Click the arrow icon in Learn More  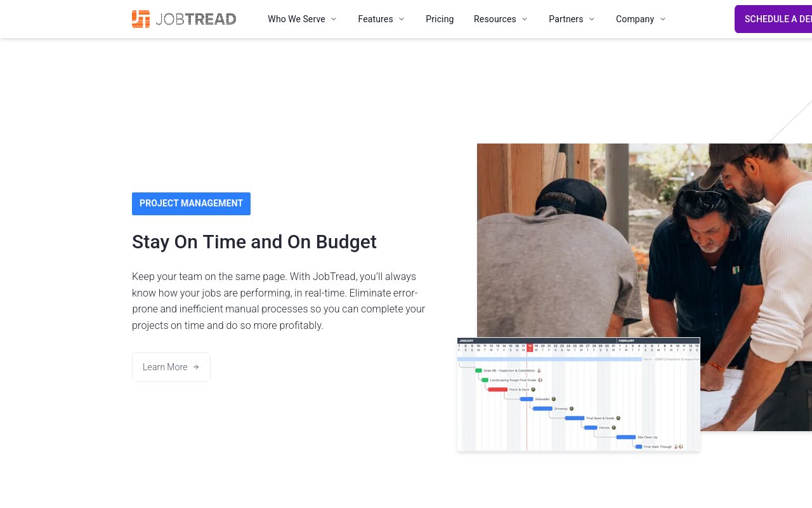196,367
